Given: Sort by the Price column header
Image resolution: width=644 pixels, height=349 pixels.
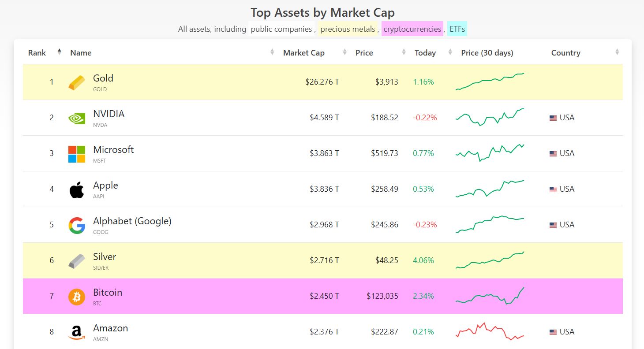Looking at the screenshot, I should [364, 53].
